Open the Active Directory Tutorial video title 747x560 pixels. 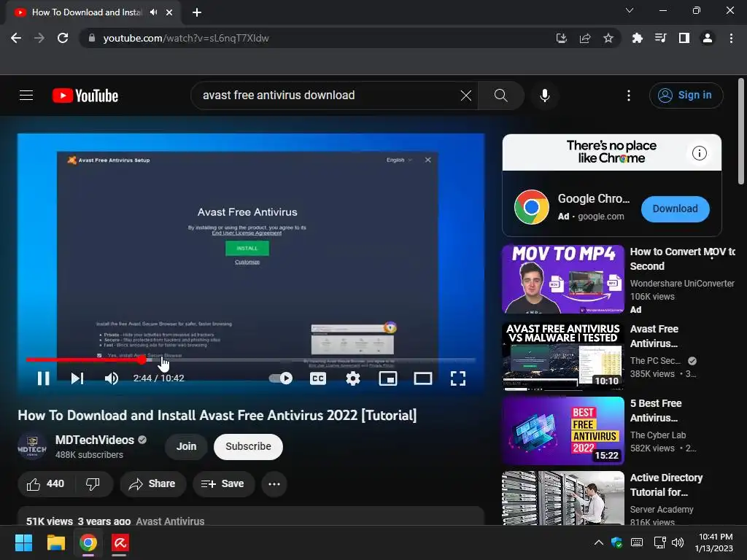666,485
